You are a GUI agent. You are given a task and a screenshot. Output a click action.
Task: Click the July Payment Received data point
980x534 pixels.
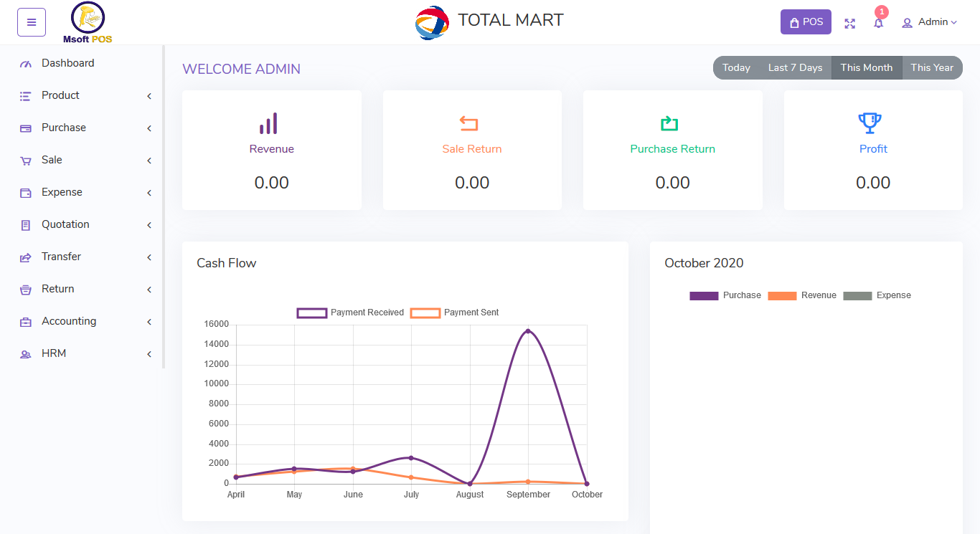coord(411,457)
